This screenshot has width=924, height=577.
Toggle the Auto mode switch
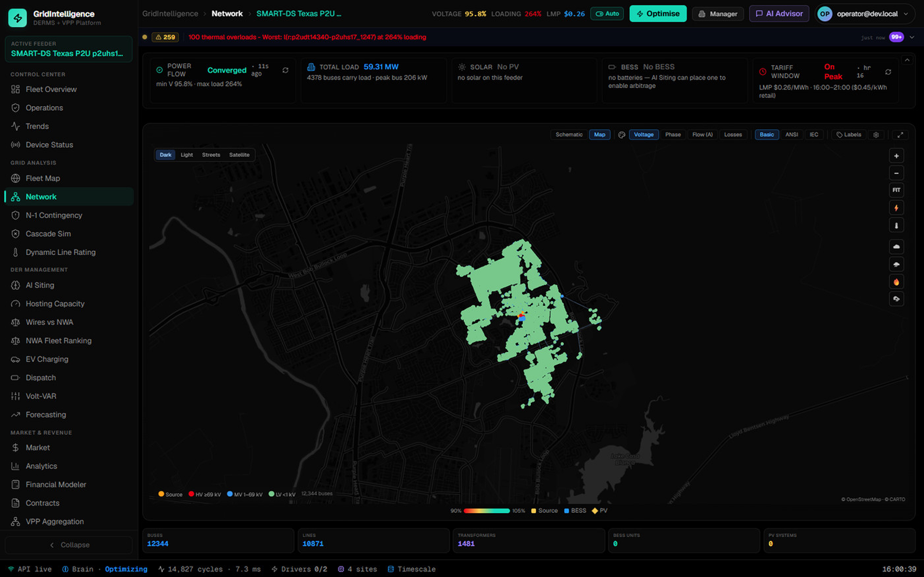607,14
